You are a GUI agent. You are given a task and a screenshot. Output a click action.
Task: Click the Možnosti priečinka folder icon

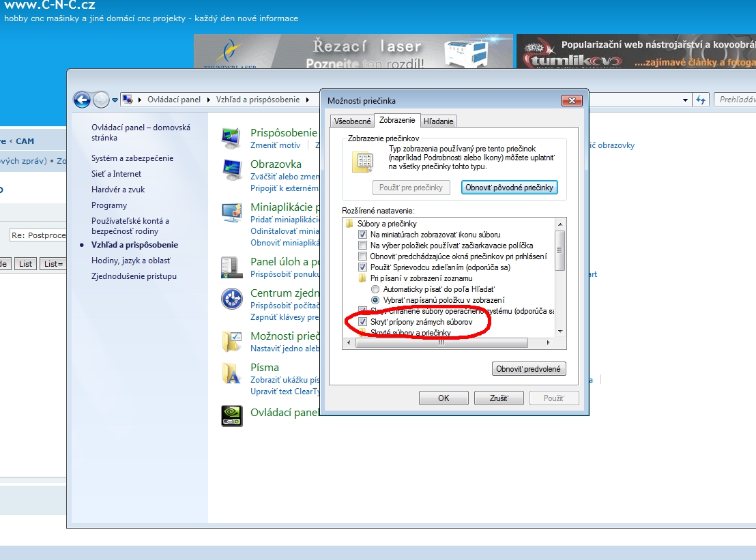click(x=231, y=341)
